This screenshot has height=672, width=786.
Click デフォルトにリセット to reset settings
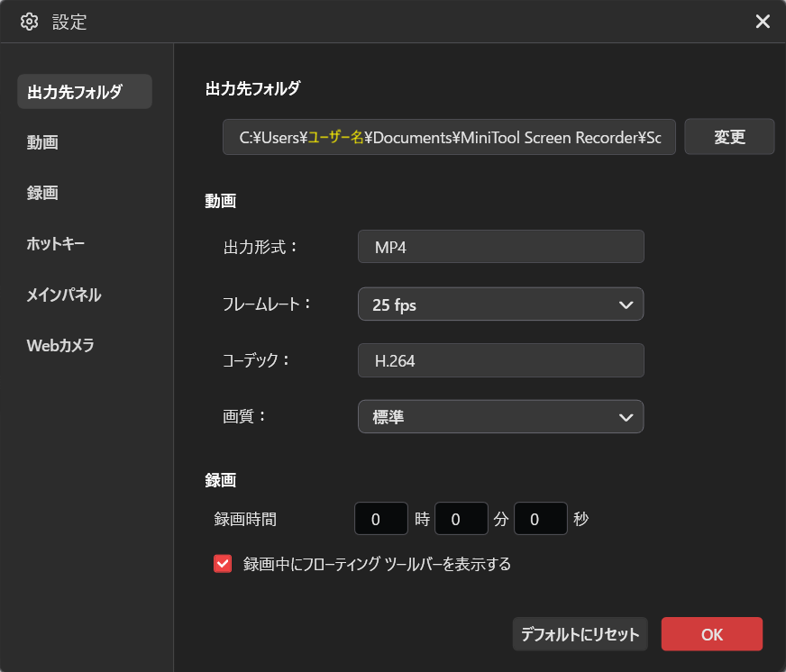(x=580, y=633)
